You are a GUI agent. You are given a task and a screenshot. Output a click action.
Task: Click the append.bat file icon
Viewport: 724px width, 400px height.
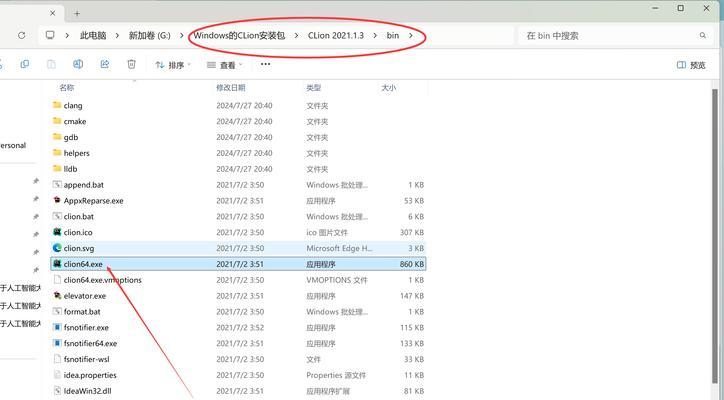[57, 184]
